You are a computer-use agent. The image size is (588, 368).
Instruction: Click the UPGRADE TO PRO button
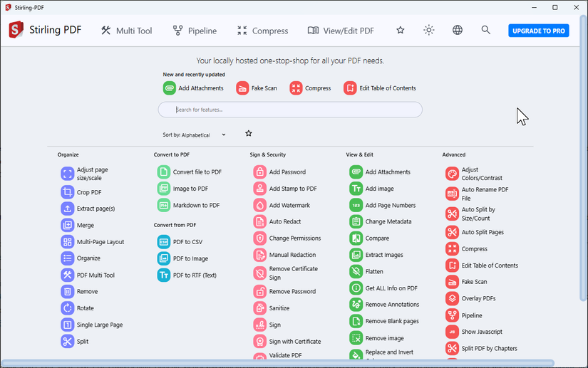[x=539, y=31]
